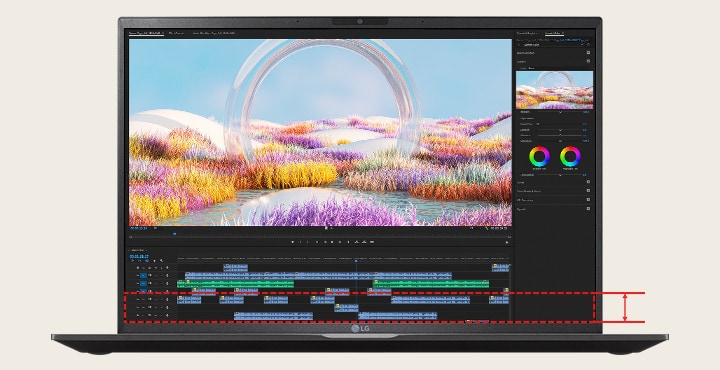Disable the Basic Correction section checkbox

[x=588, y=53]
